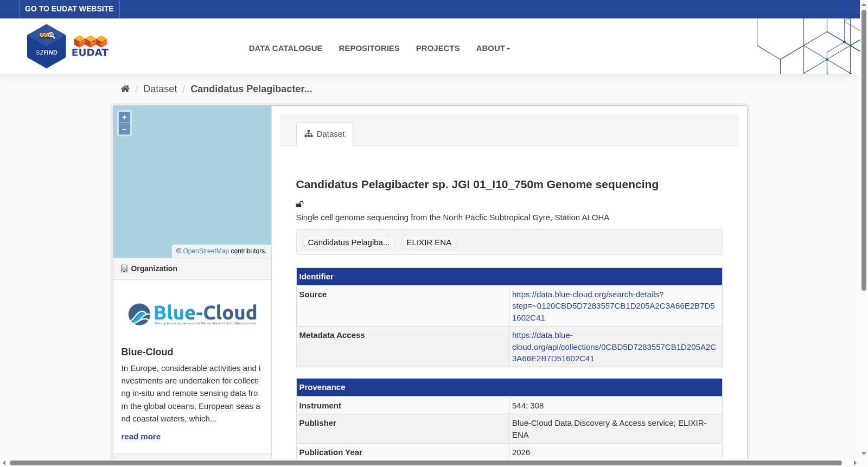This screenshot has width=868, height=467.
Task: Click the Instrument value 544; 308
Action: (x=528, y=406)
